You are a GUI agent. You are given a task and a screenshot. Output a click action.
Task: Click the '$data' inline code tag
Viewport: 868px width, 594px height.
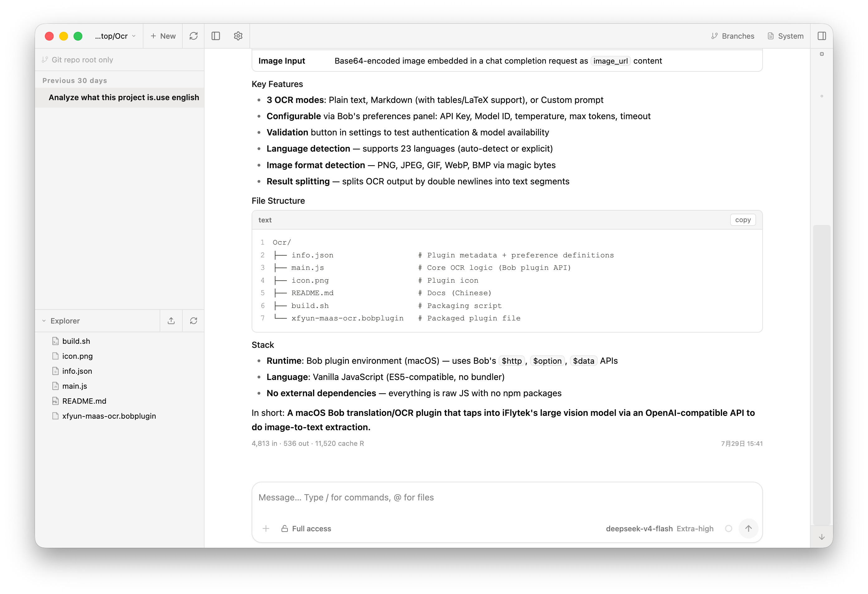click(x=583, y=361)
